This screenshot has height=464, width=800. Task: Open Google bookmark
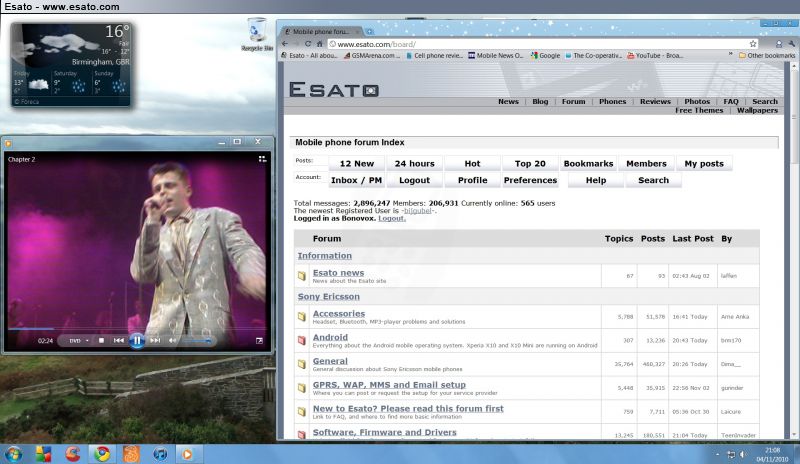point(545,56)
